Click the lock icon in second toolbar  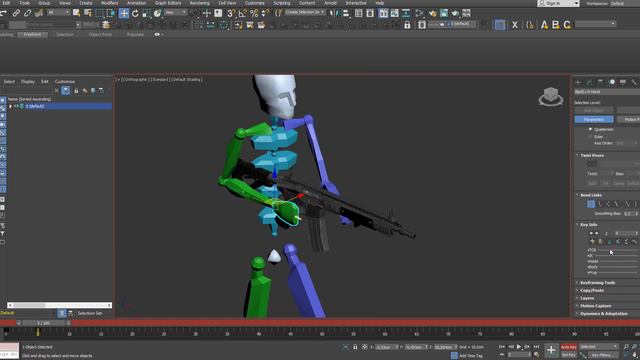click(407, 25)
